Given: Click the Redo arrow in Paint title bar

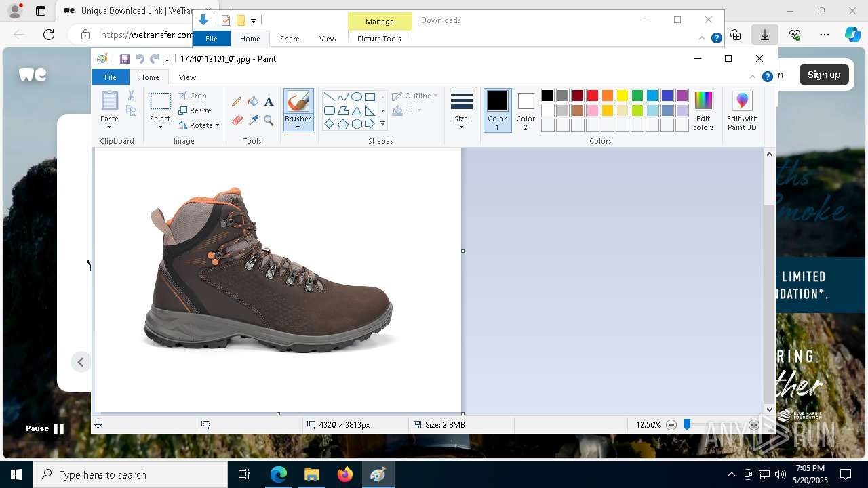Looking at the screenshot, I should pos(155,59).
